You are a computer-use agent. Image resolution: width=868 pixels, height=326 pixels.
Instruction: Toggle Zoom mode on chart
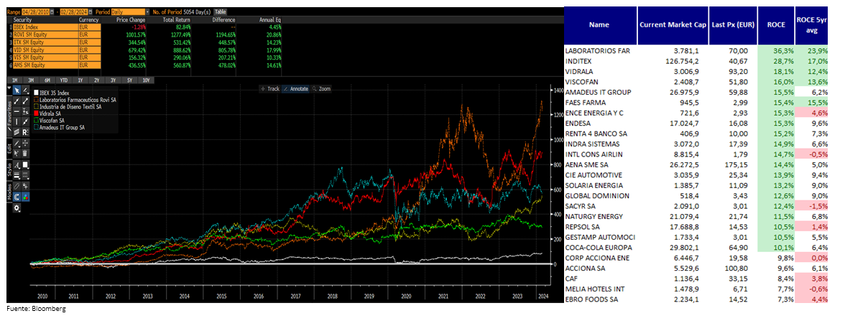pos(321,88)
